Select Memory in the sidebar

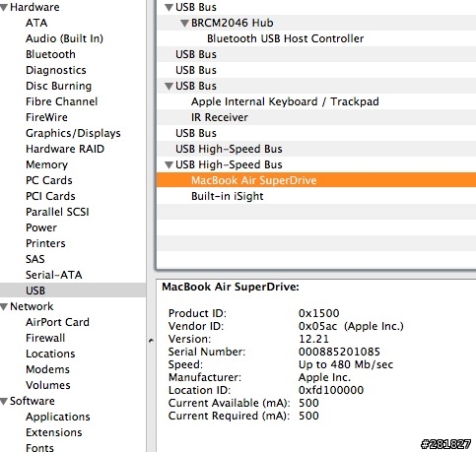pyautogui.click(x=46, y=164)
